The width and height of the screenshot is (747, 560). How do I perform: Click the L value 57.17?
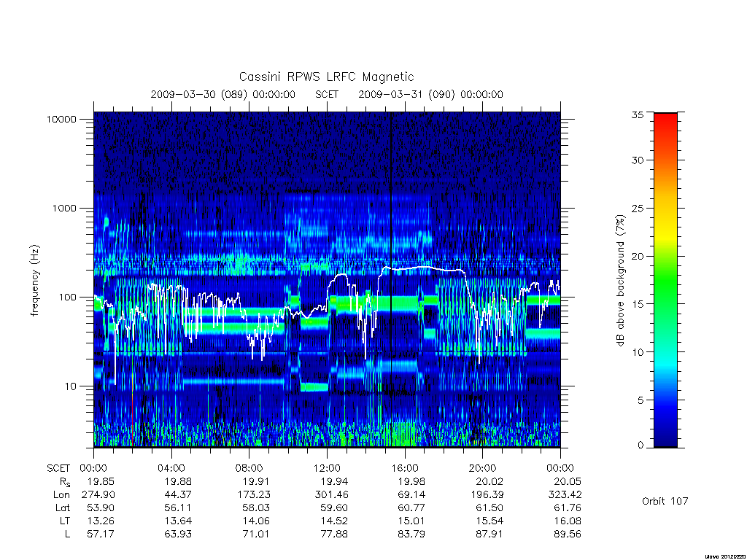click(x=101, y=534)
